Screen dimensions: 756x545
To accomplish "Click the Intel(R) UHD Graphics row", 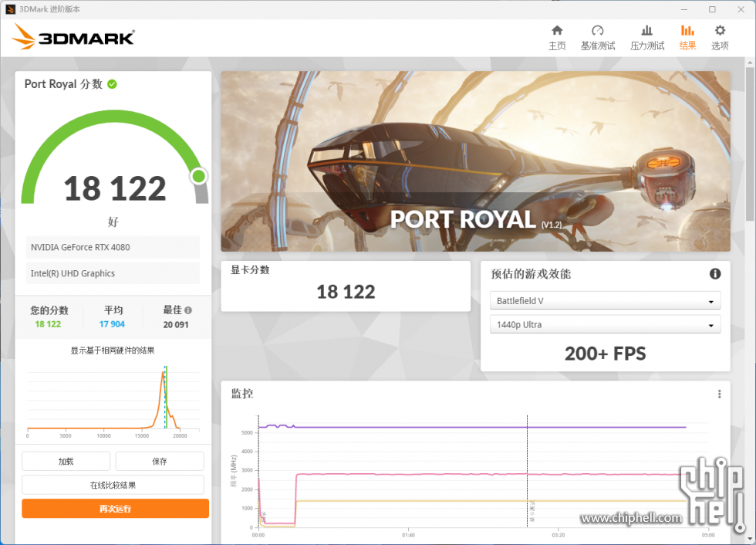I will [x=113, y=273].
